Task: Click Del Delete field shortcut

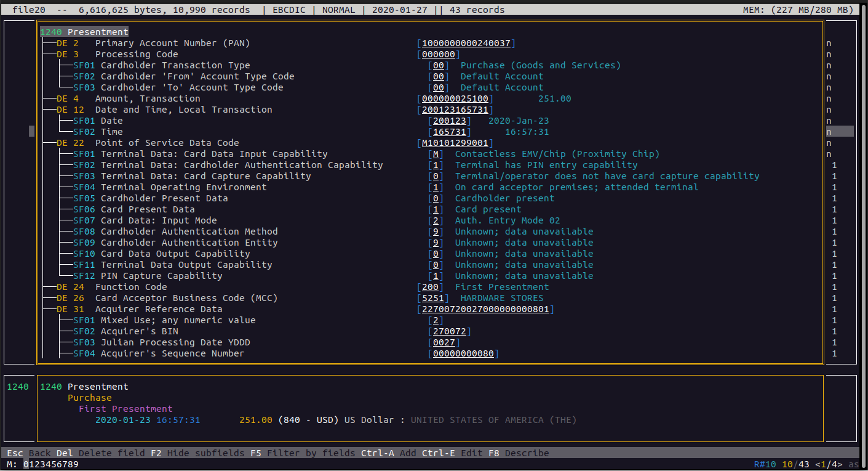Action: [101, 453]
